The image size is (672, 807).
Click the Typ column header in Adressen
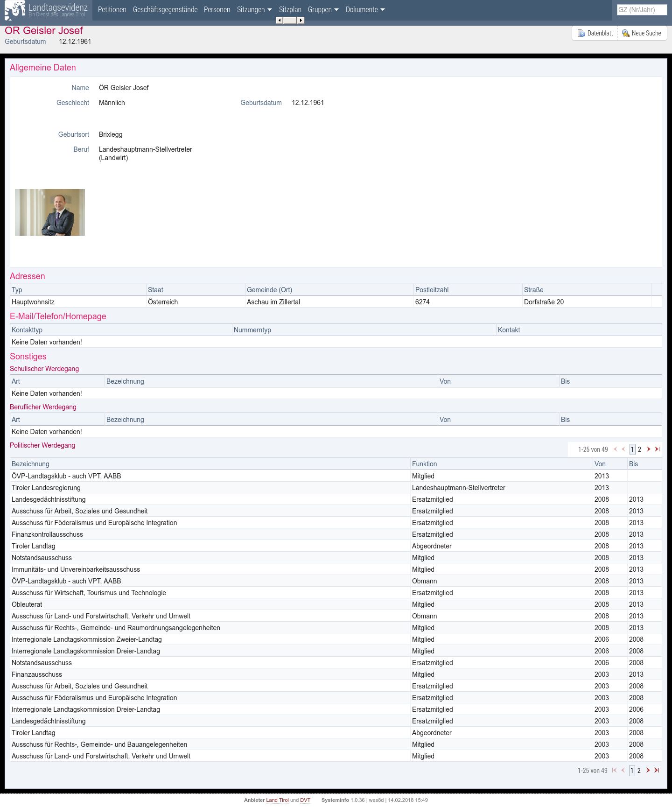pyautogui.click(x=78, y=290)
